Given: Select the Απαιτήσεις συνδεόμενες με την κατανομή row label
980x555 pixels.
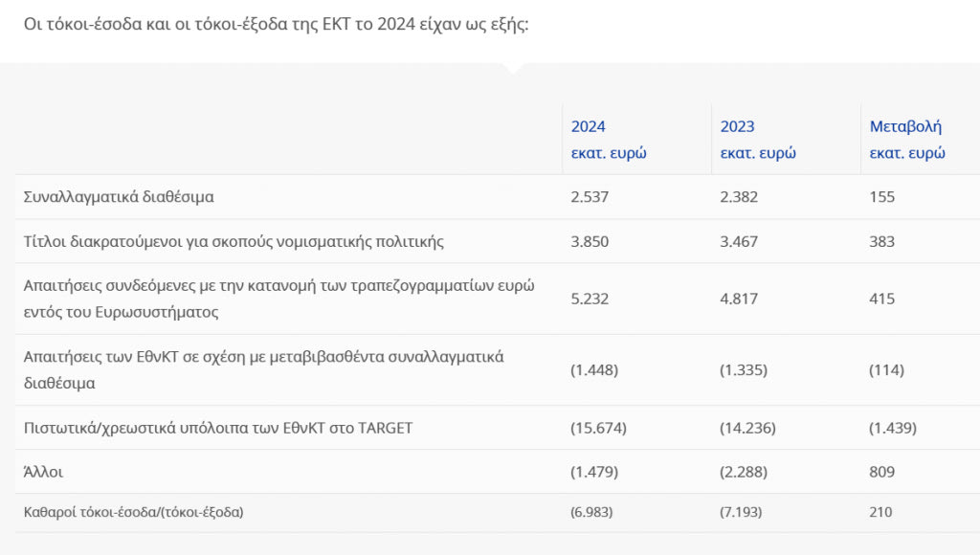Looking at the screenshot, I should point(278,299).
